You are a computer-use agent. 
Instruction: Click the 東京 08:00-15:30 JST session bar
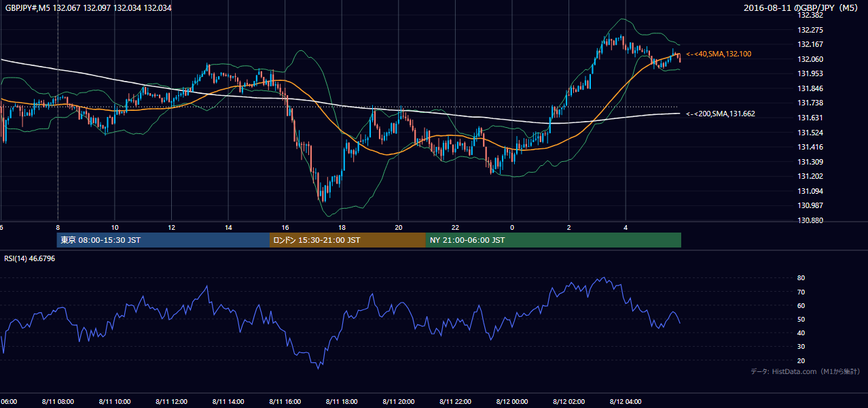tap(164, 240)
